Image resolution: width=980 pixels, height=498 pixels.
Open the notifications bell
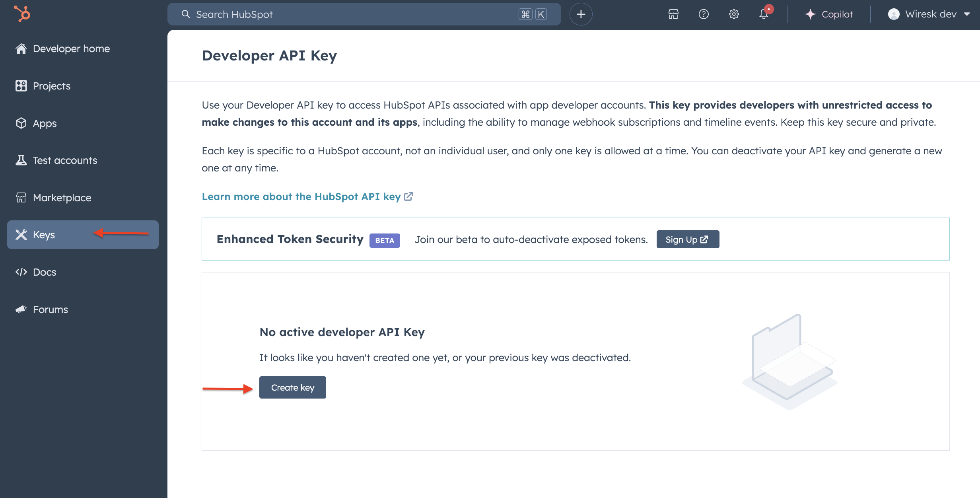764,14
